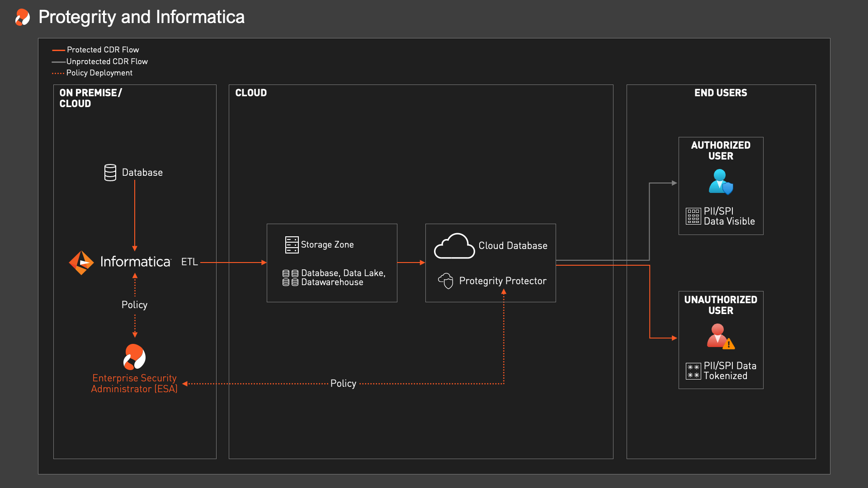Screen dimensions: 868x488
Task: Click the 'PII/SPI Data Visible' text
Action: (729, 216)
